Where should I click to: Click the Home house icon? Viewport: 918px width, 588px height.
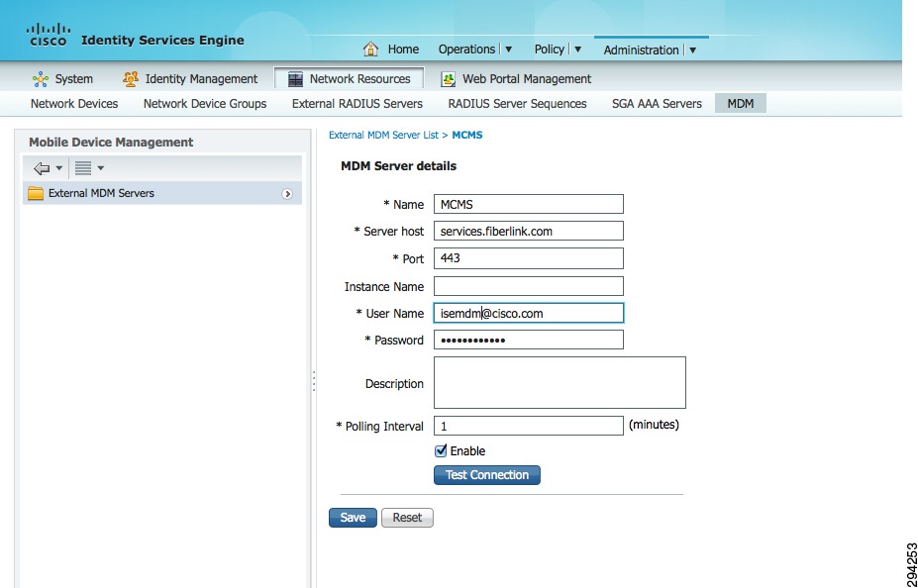[x=370, y=49]
